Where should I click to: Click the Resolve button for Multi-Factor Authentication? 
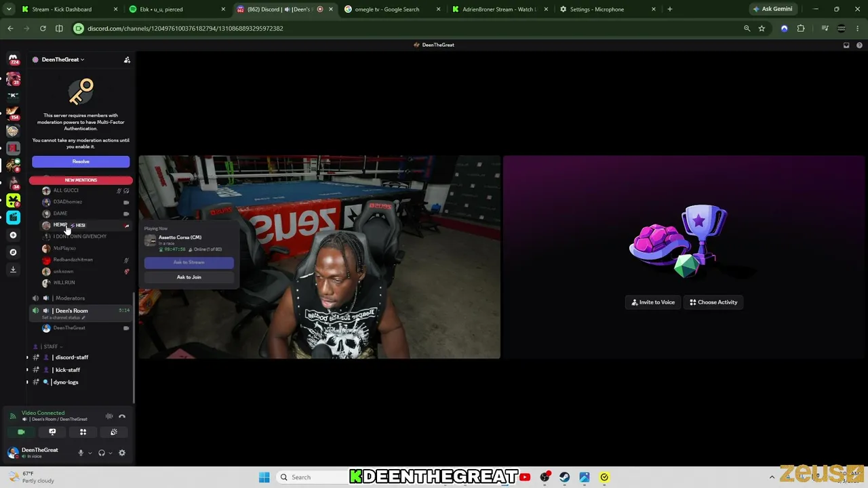tap(81, 161)
